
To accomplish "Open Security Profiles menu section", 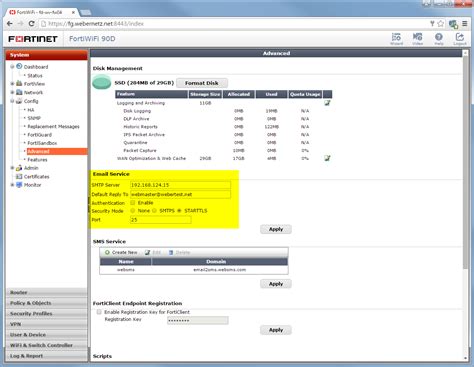I will click(47, 314).
